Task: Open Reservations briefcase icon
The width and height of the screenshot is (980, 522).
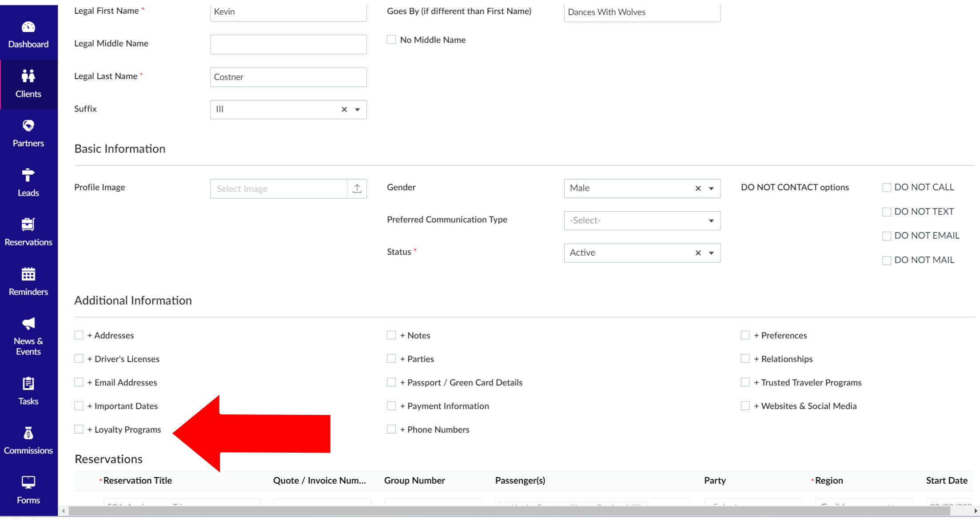Action: 28,225
